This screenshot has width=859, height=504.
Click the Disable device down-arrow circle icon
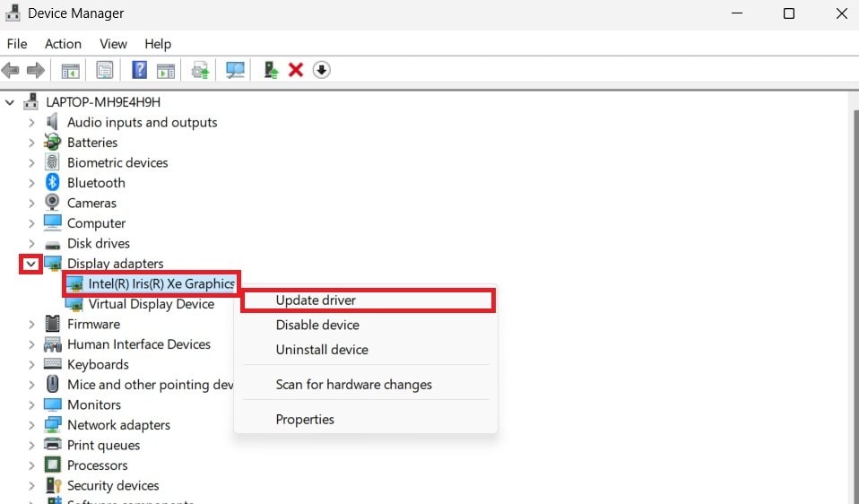pos(322,70)
